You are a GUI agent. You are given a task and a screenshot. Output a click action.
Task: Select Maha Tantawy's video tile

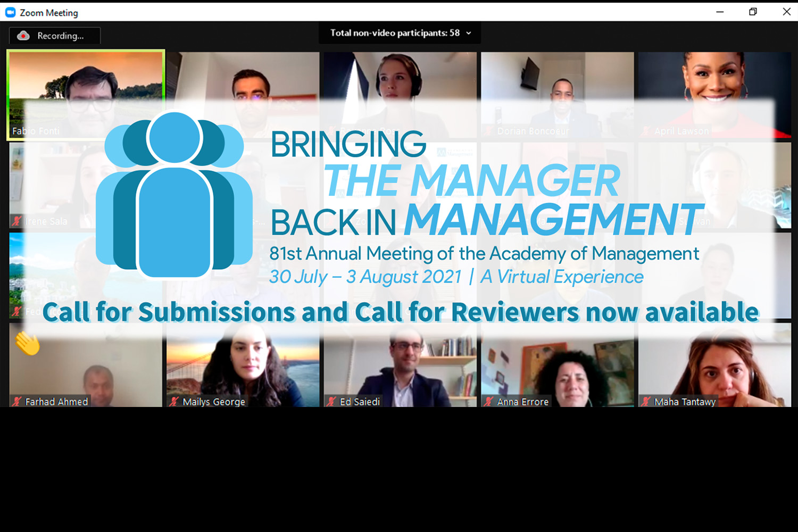tap(714, 365)
